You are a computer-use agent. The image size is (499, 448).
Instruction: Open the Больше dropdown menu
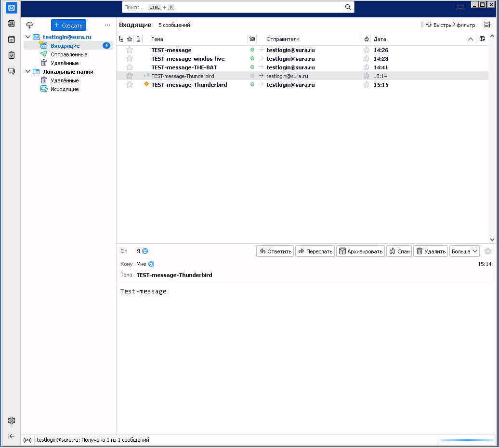[x=464, y=251]
